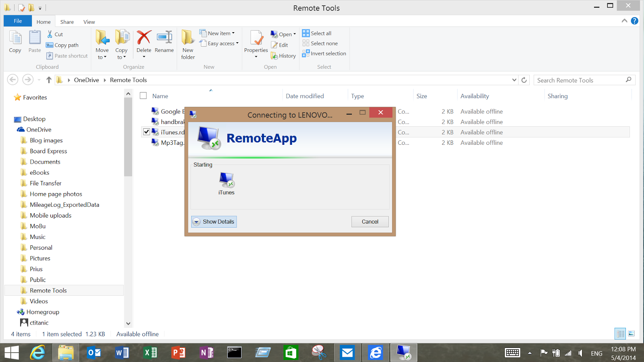Switch to the Share ribbon tab
The height and width of the screenshot is (362, 644).
pyautogui.click(x=67, y=22)
